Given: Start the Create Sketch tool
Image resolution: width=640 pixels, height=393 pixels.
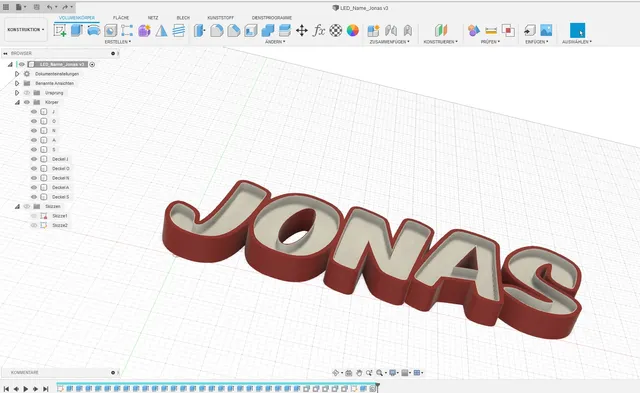Looking at the screenshot, I should [60, 31].
